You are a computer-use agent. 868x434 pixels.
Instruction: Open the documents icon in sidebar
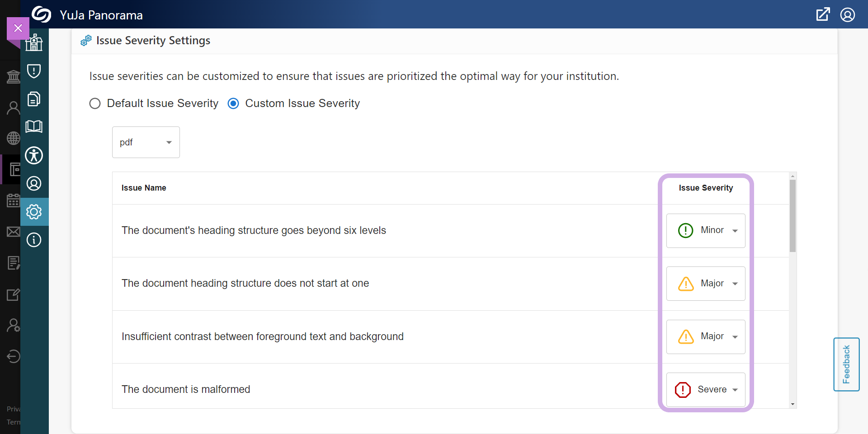coord(34,99)
